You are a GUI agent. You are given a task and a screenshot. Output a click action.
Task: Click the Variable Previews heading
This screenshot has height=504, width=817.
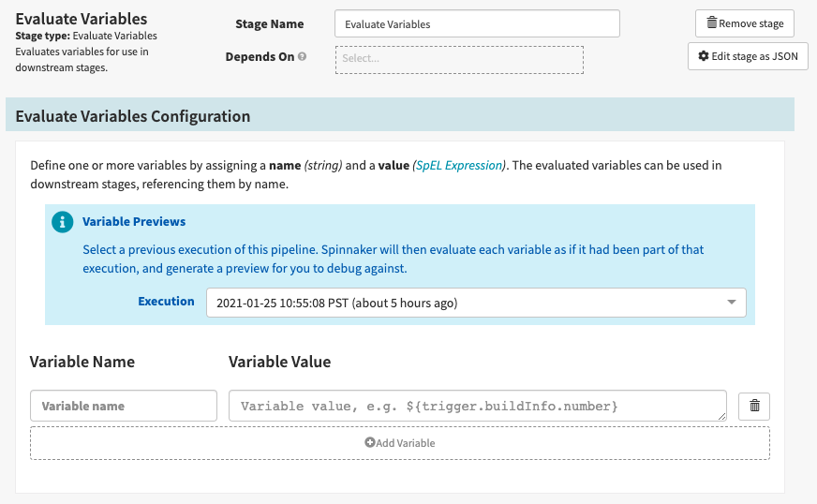(x=134, y=222)
